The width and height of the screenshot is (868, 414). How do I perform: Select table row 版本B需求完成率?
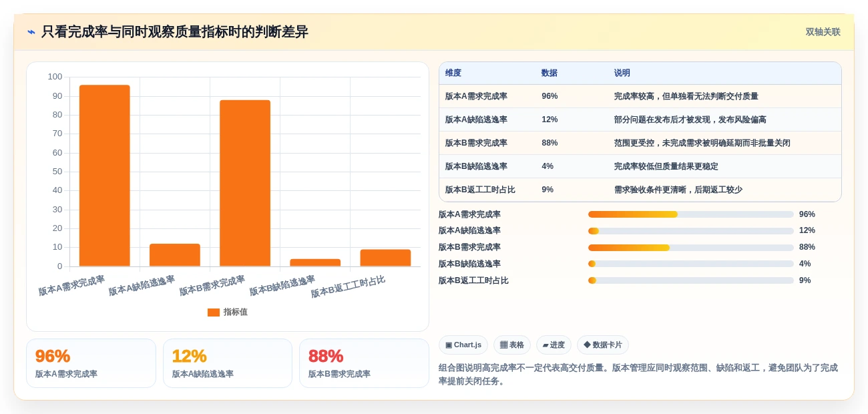[x=640, y=143]
